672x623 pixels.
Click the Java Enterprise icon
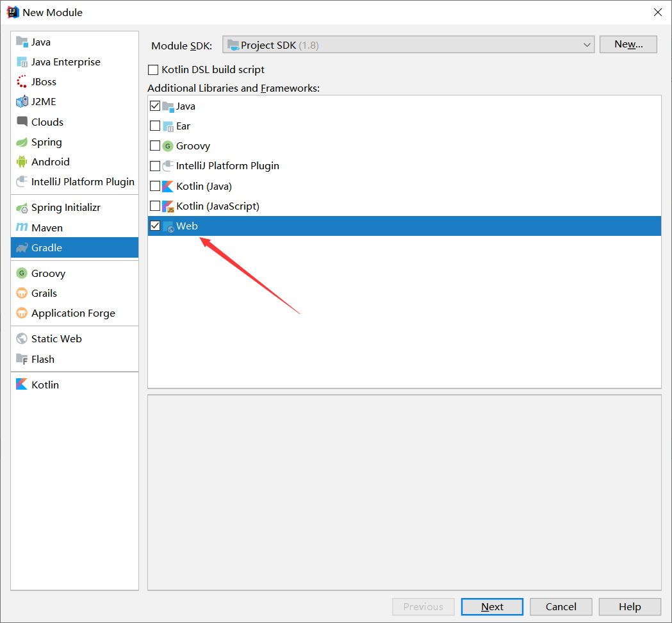coord(22,62)
